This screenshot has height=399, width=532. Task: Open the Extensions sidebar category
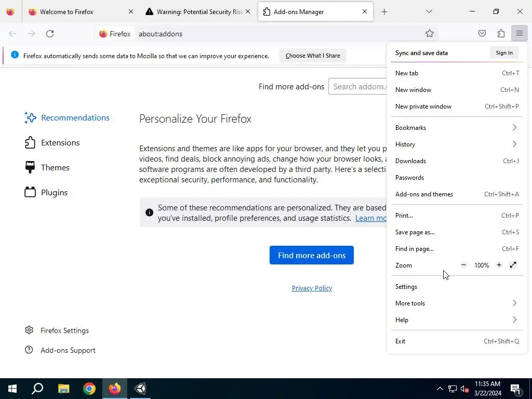click(52, 142)
